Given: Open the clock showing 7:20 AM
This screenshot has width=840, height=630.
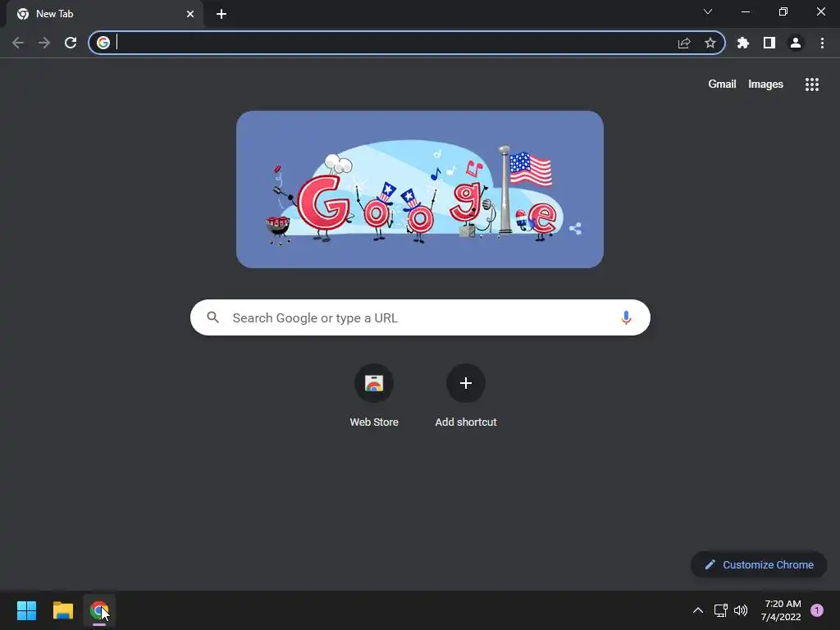Looking at the screenshot, I should (x=781, y=610).
